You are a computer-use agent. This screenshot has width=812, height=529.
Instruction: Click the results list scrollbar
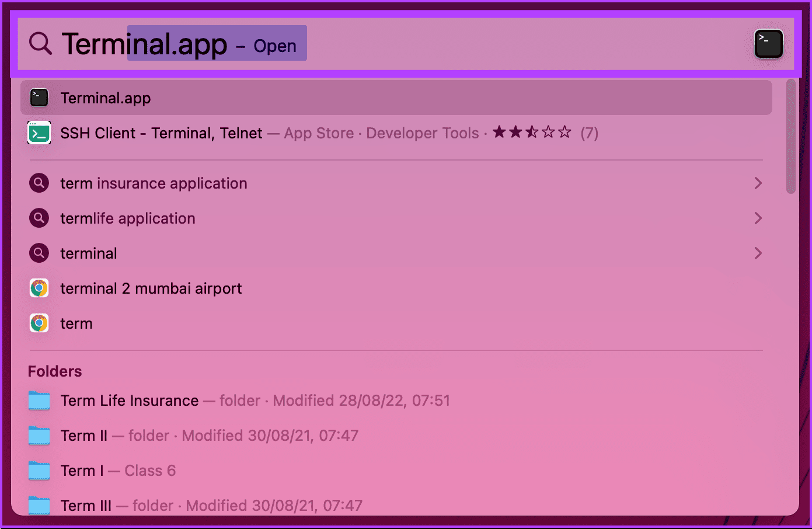pos(791,137)
